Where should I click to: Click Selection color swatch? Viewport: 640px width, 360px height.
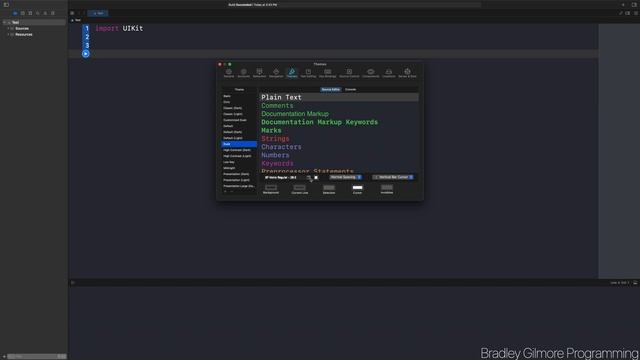329,187
